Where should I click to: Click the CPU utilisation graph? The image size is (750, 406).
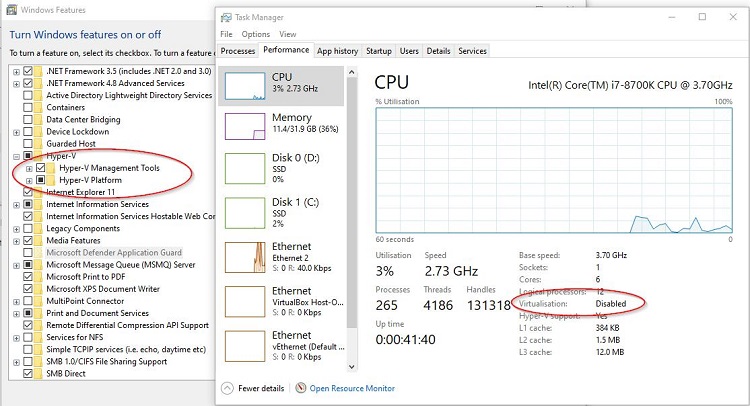point(554,170)
